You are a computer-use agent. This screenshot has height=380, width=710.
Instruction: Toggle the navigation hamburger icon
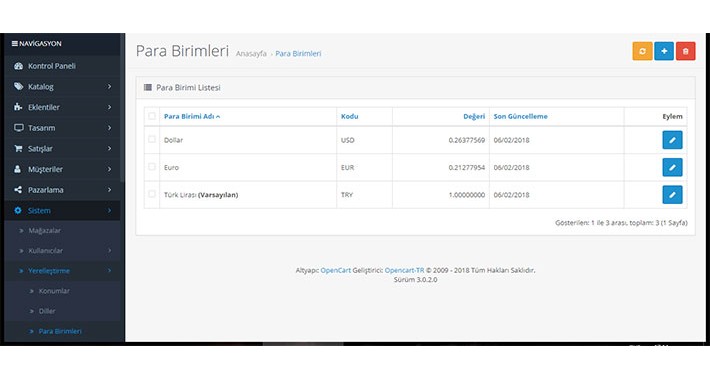[14, 43]
